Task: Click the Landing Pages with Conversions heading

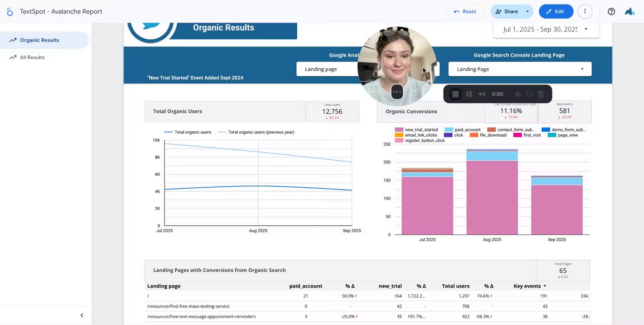Action: (x=220, y=270)
